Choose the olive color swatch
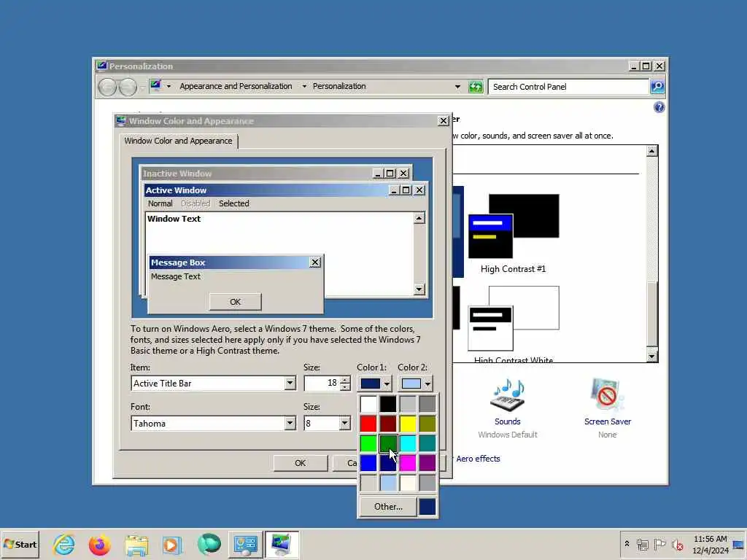The image size is (747, 560). point(427,424)
